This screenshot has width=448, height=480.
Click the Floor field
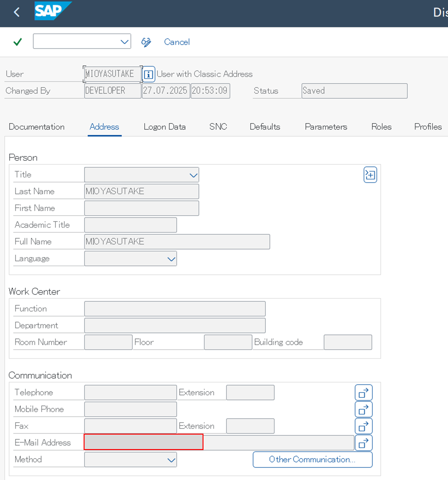click(228, 342)
